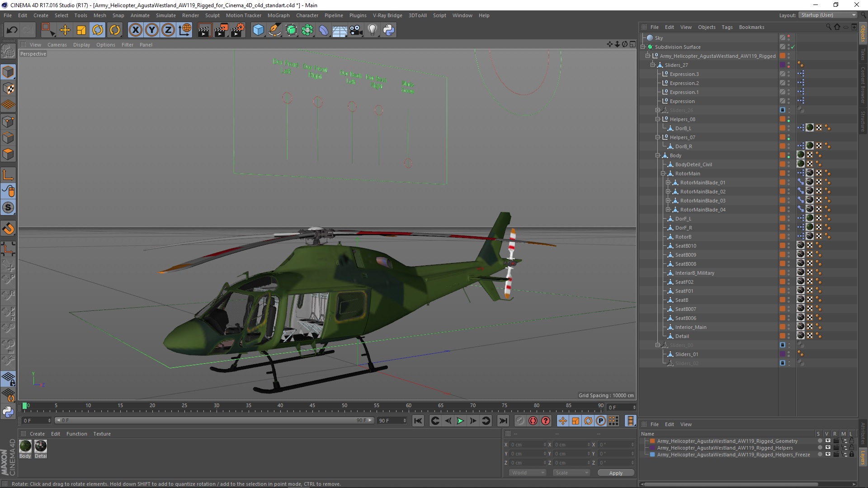Viewport: 868px width, 488px height.
Task: Click Make Editable icon in left palette
Action: click(x=8, y=51)
